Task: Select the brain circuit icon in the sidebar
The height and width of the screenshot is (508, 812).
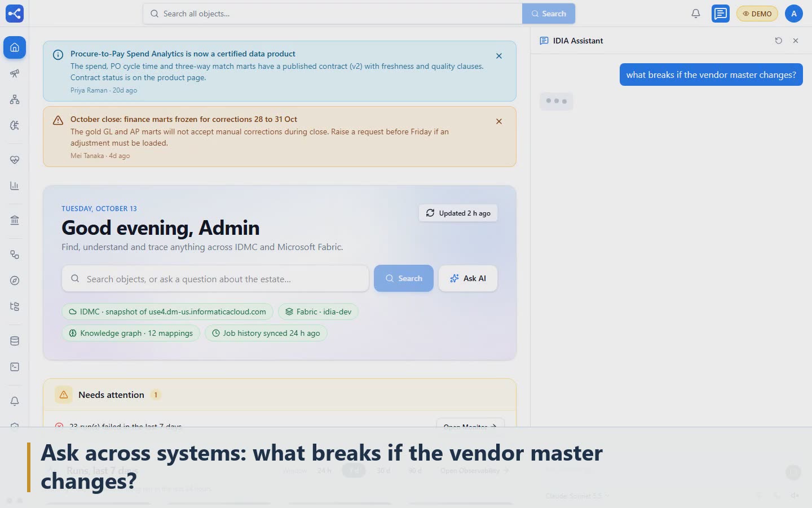Action: tap(15, 125)
